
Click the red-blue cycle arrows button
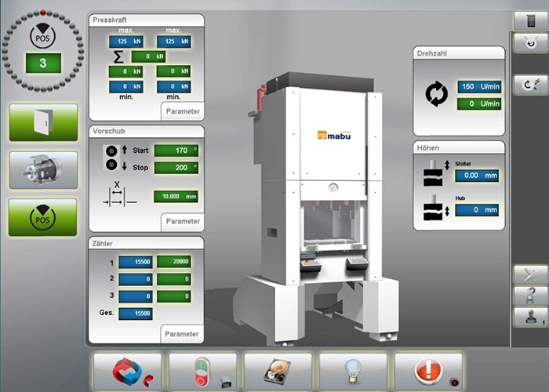(x=128, y=372)
